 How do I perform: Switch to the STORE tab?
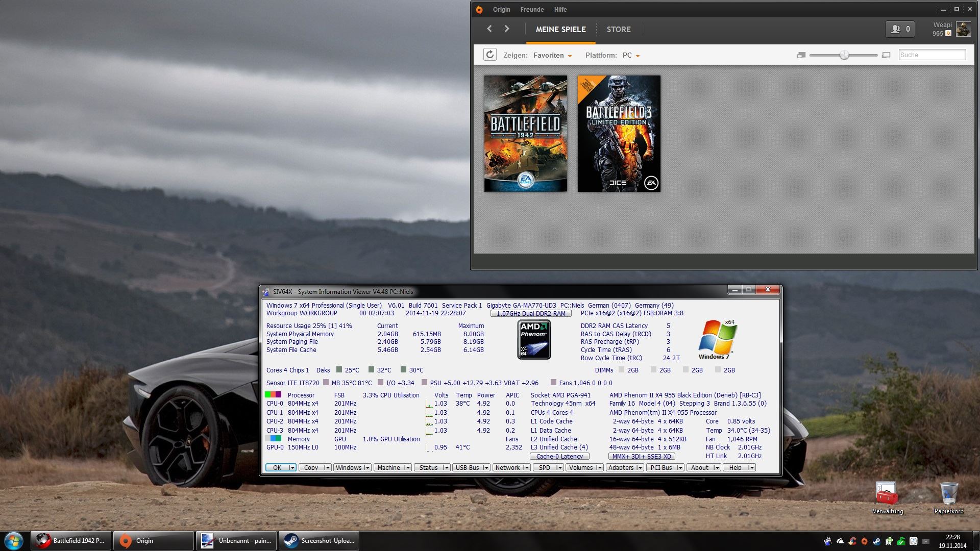click(x=619, y=30)
